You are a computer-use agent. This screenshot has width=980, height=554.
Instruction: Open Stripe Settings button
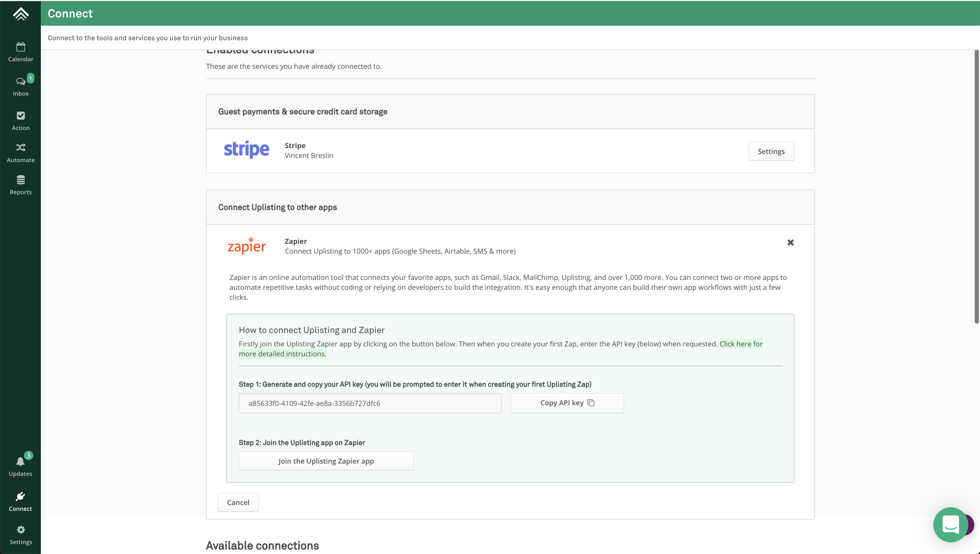(771, 151)
